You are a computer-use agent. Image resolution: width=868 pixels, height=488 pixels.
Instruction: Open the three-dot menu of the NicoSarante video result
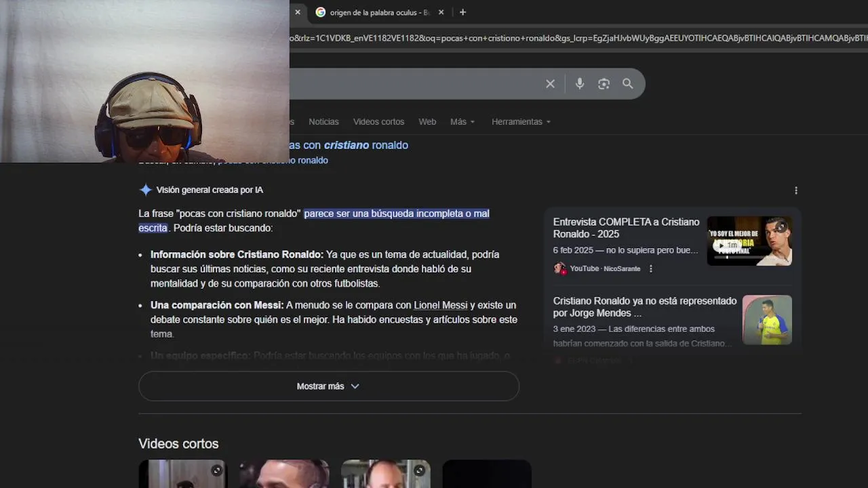(651, 268)
